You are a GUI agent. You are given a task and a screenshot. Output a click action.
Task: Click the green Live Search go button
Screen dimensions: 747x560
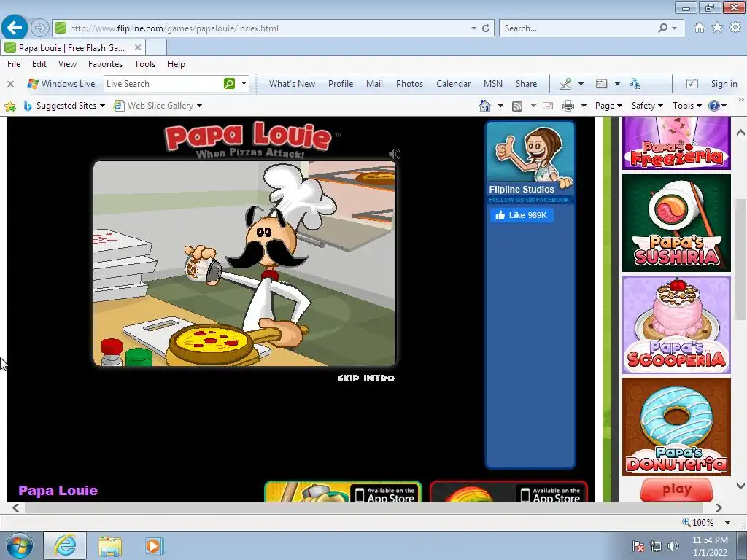(x=229, y=83)
